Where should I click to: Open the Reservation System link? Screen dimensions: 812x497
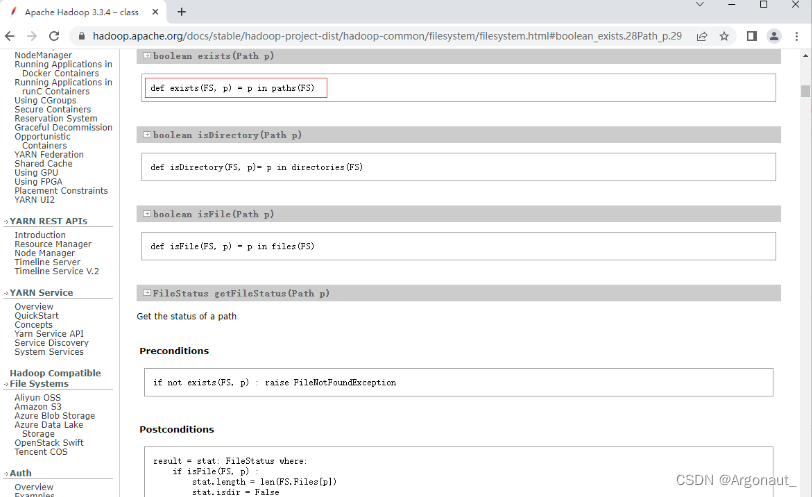tap(55, 118)
